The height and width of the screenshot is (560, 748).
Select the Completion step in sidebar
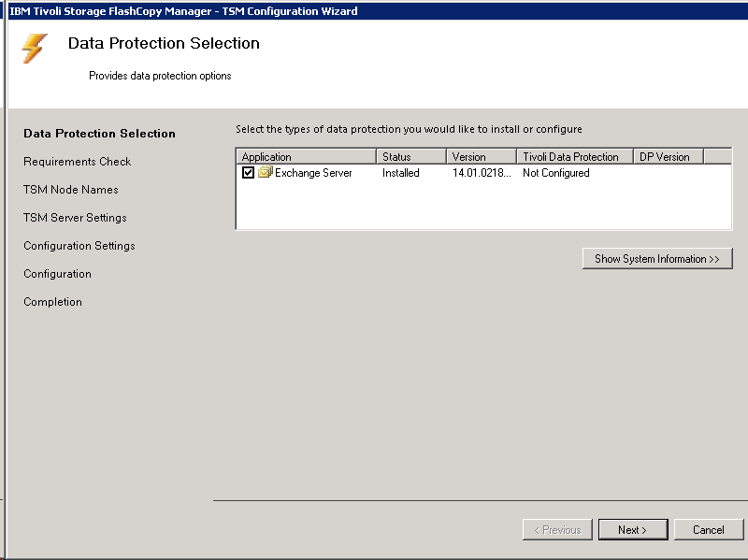pyautogui.click(x=52, y=302)
